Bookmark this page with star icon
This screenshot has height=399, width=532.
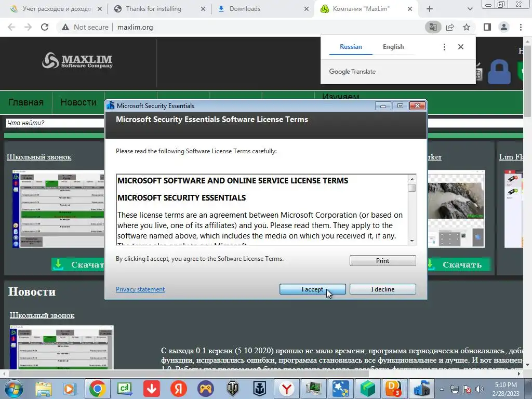point(467,27)
